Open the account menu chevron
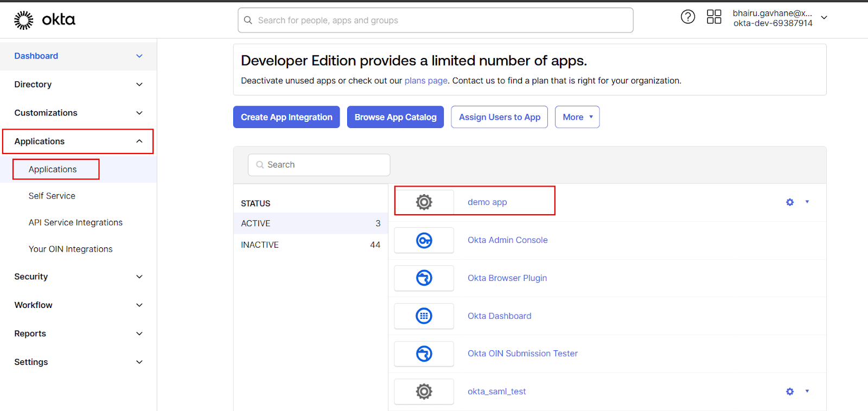The image size is (868, 411). pyautogui.click(x=824, y=17)
